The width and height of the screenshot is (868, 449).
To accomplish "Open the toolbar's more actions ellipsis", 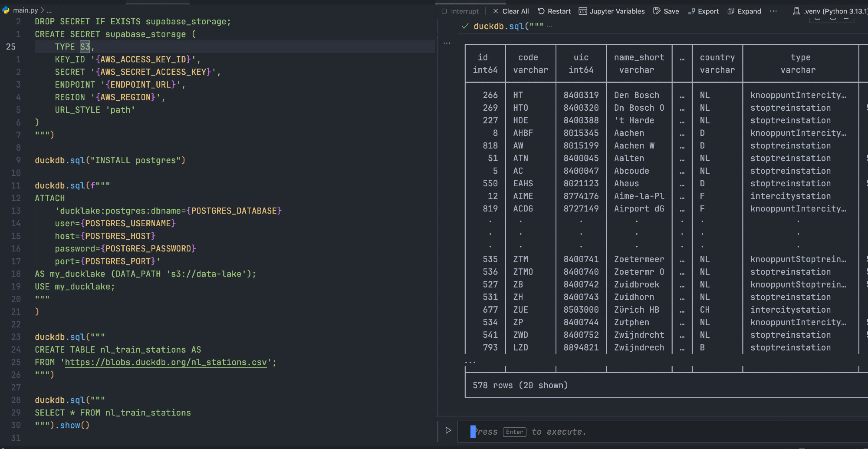I will [773, 11].
